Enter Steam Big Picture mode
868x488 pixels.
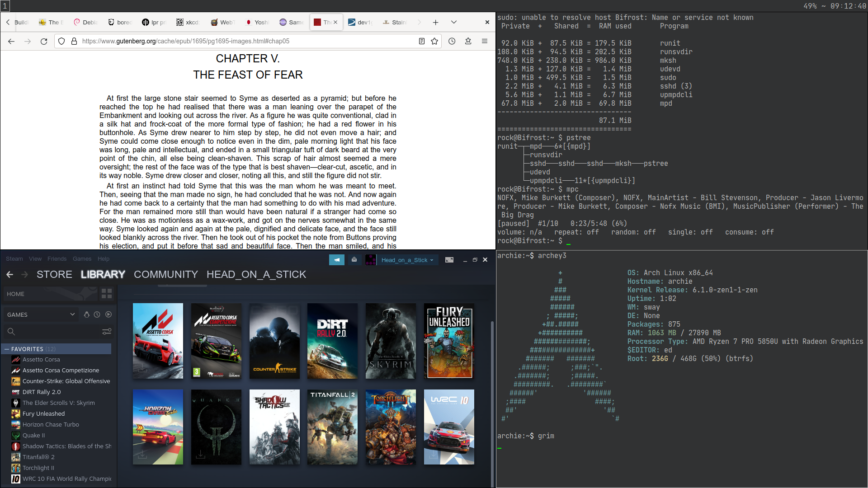pyautogui.click(x=449, y=260)
